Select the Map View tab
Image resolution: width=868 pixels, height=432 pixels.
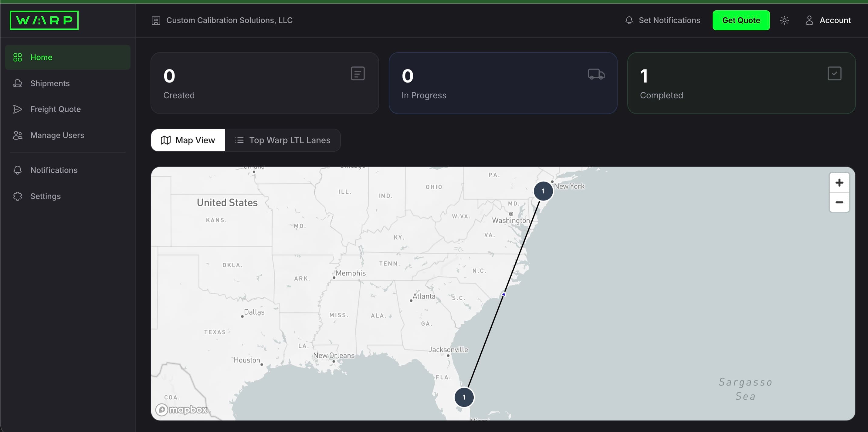point(188,140)
